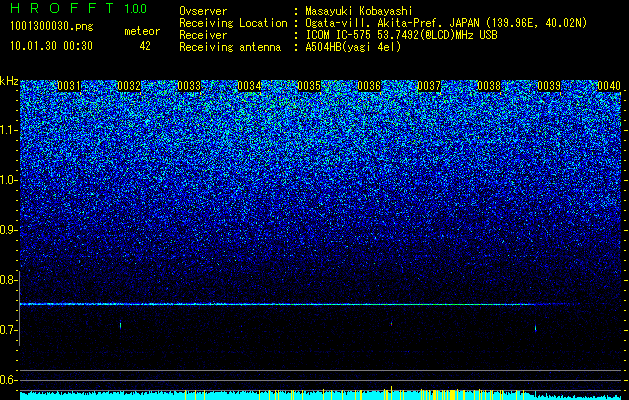The height and width of the screenshot is (400, 629).
Task: Click the Receiver label
Action: coord(203,35)
